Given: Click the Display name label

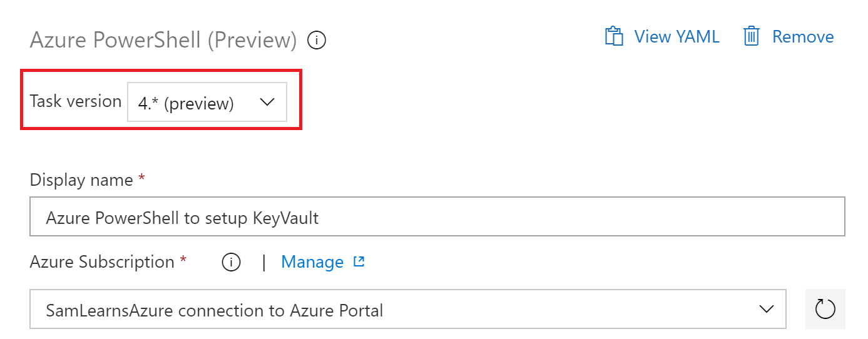Looking at the screenshot, I should [x=81, y=180].
